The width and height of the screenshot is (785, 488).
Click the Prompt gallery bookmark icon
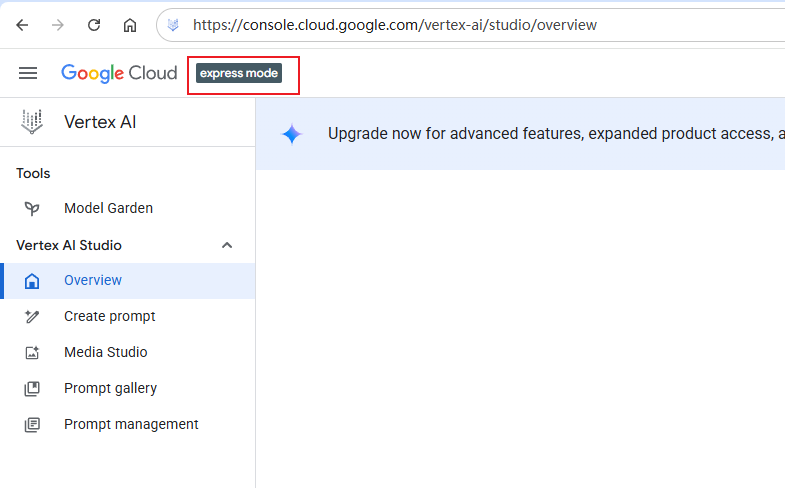pyautogui.click(x=32, y=388)
